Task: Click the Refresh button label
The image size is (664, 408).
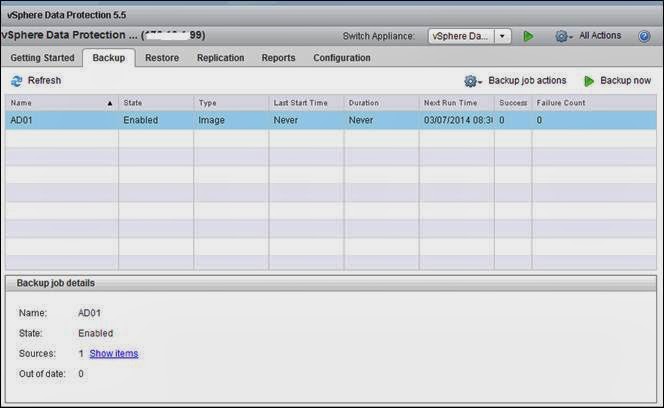Action: [x=44, y=80]
